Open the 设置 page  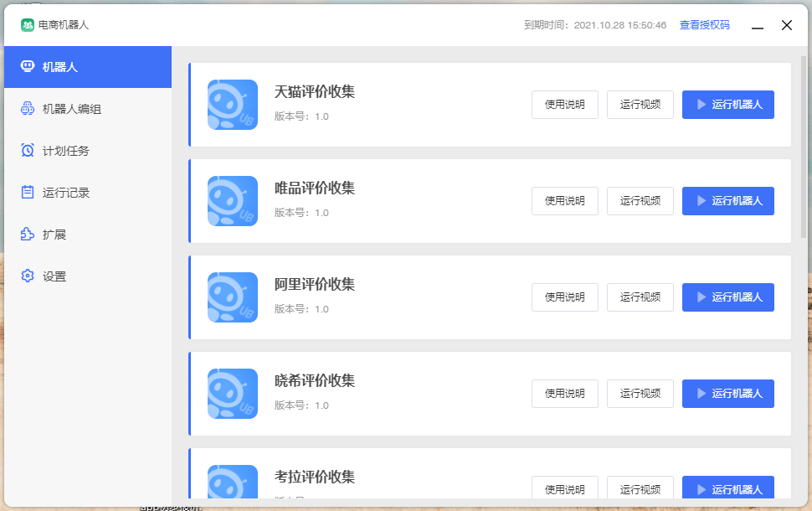coord(88,276)
